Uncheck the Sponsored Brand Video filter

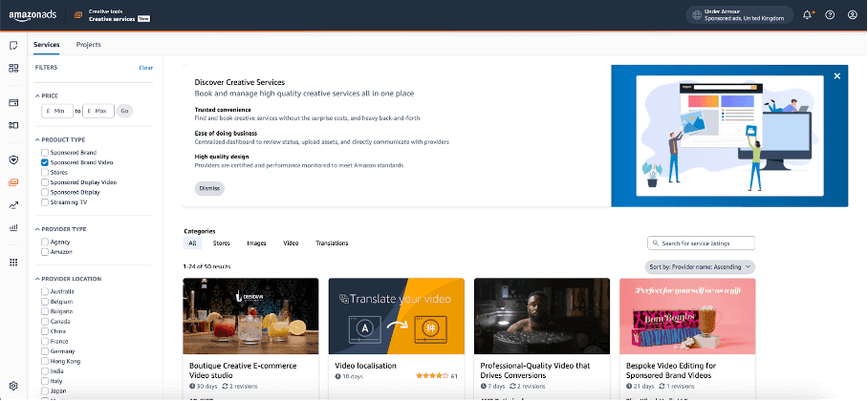45,163
